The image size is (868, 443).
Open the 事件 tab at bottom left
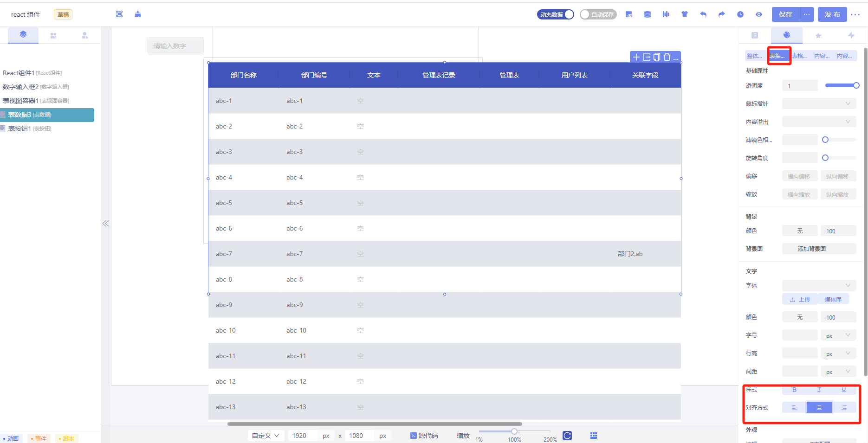pyautogui.click(x=39, y=438)
